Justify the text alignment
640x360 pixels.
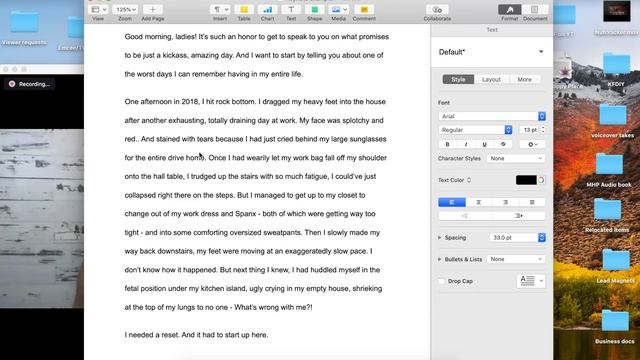click(532, 202)
